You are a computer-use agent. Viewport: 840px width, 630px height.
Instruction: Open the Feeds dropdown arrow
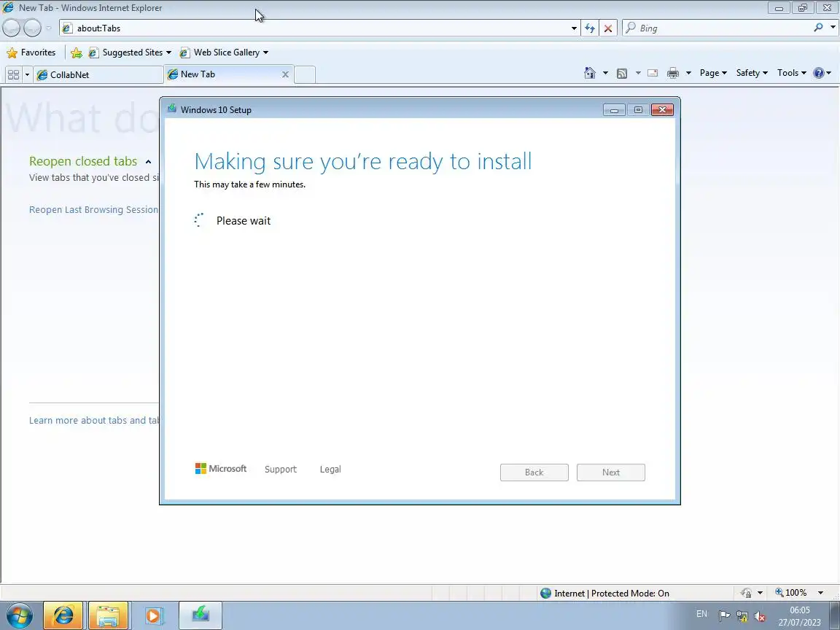[638, 73]
